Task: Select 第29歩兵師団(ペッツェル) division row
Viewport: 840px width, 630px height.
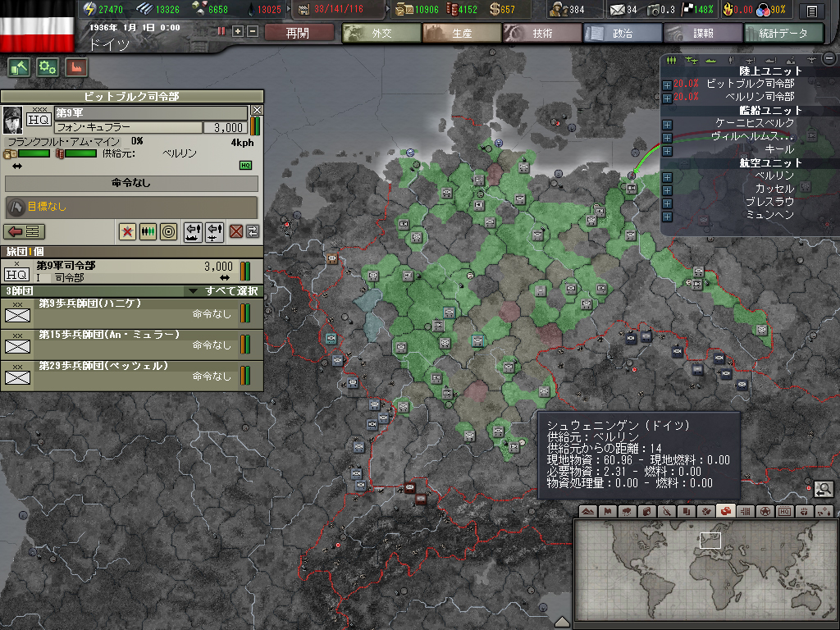Action: click(x=132, y=376)
